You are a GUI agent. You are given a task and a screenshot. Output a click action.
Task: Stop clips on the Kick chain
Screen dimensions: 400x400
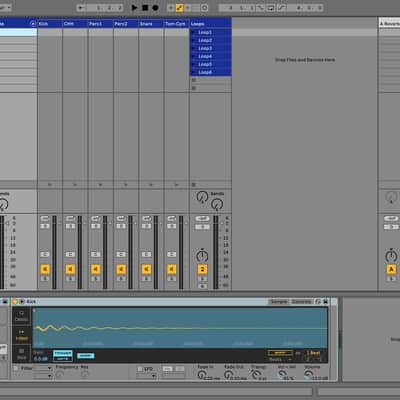50,184
